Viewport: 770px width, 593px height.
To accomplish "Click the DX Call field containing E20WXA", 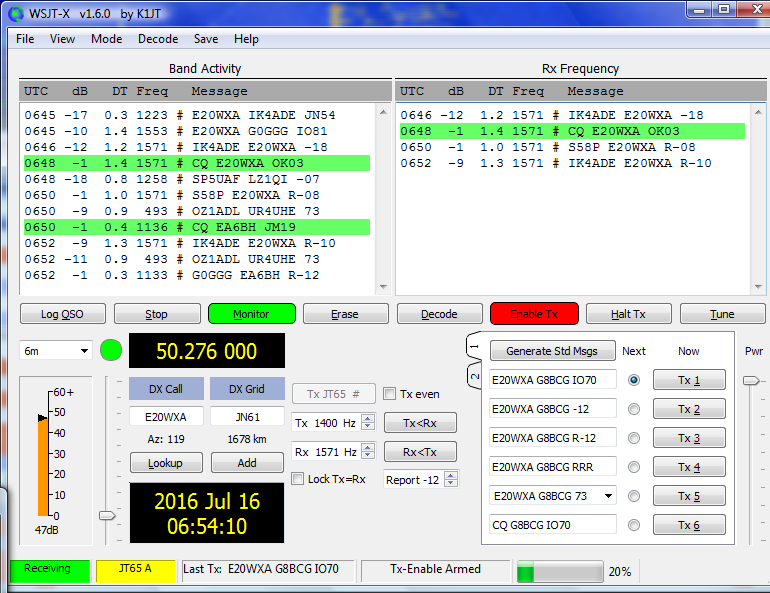I will tap(166, 417).
